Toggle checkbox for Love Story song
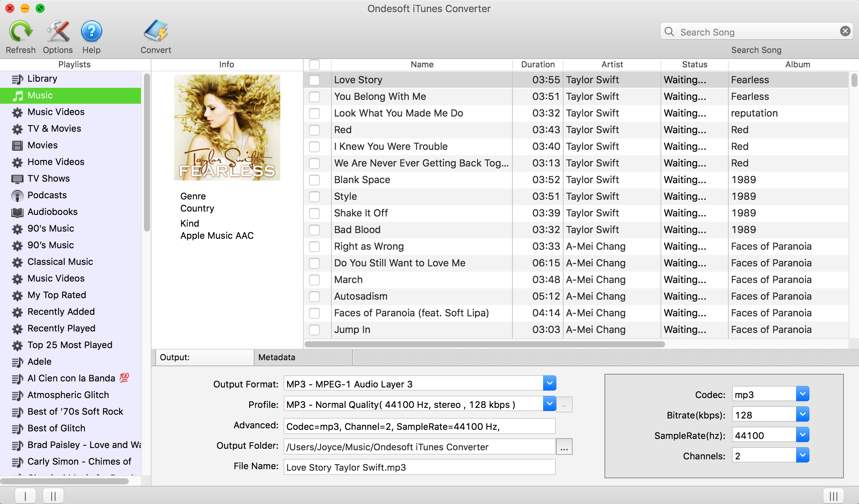Viewport: 859px width, 504px height. 314,79
